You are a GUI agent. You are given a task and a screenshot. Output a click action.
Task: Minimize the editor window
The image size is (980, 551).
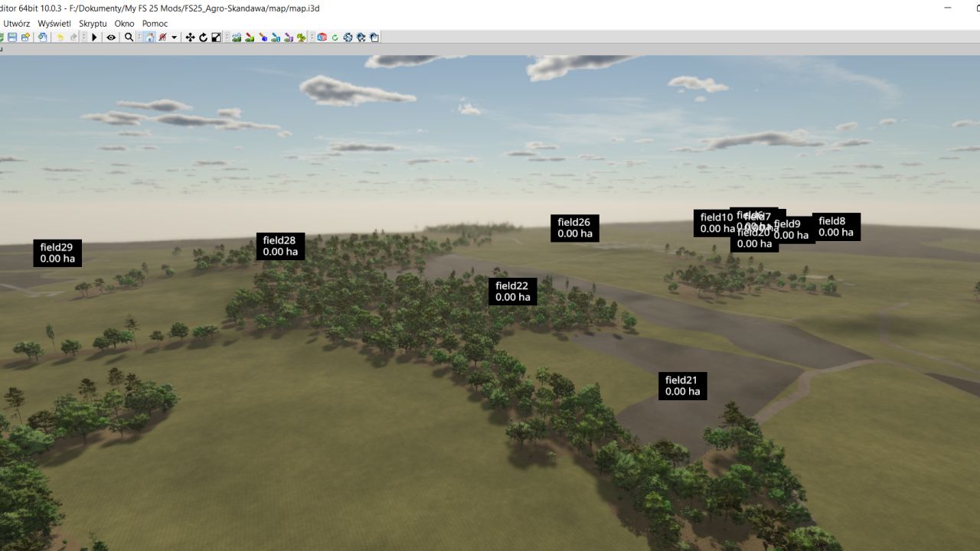click(949, 8)
